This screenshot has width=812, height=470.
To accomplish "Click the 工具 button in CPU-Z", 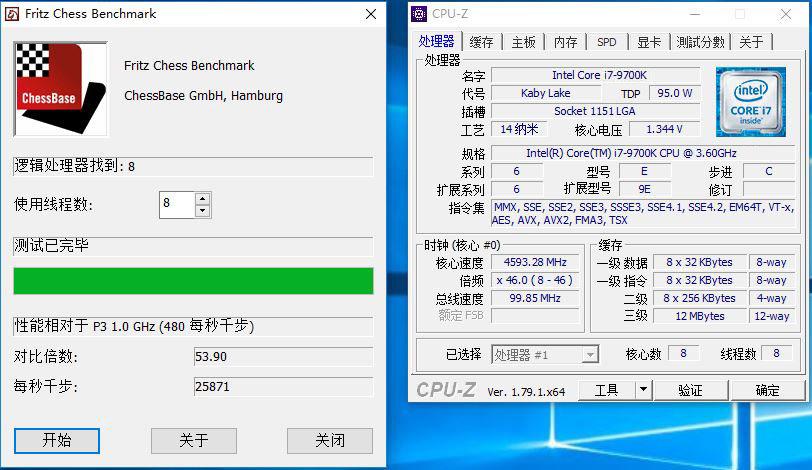I will click(x=606, y=390).
